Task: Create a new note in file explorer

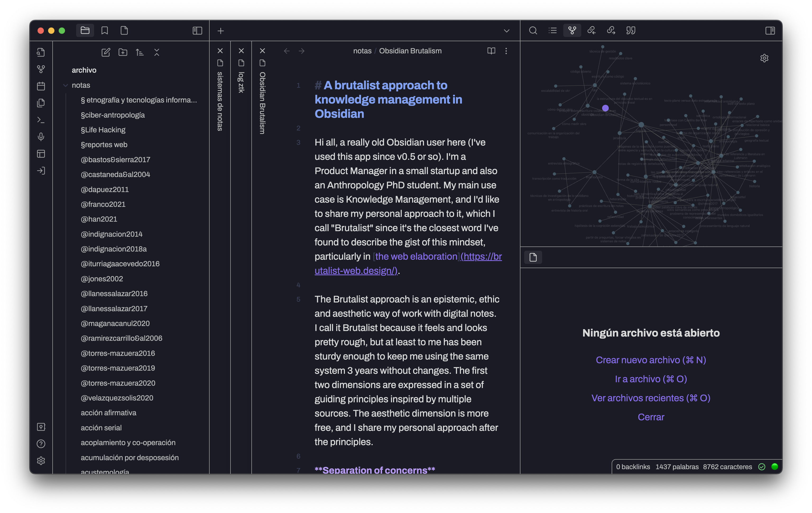Action: pyautogui.click(x=106, y=52)
